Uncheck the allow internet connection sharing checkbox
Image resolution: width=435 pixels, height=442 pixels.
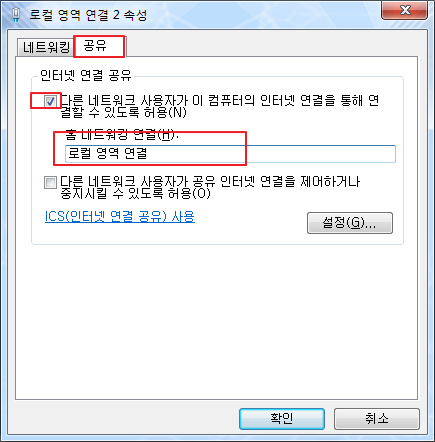coord(50,101)
